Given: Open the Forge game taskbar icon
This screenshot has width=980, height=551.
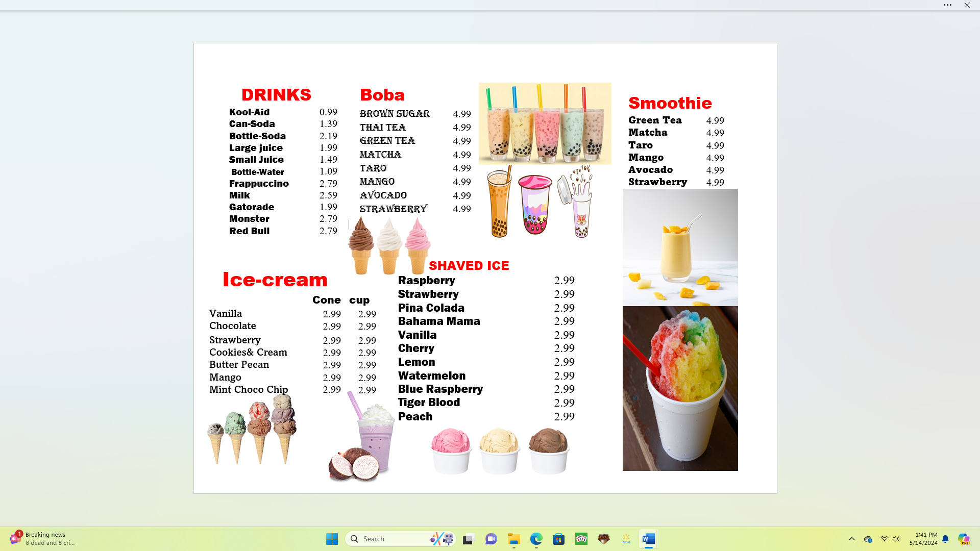Looking at the screenshot, I should click(x=603, y=539).
